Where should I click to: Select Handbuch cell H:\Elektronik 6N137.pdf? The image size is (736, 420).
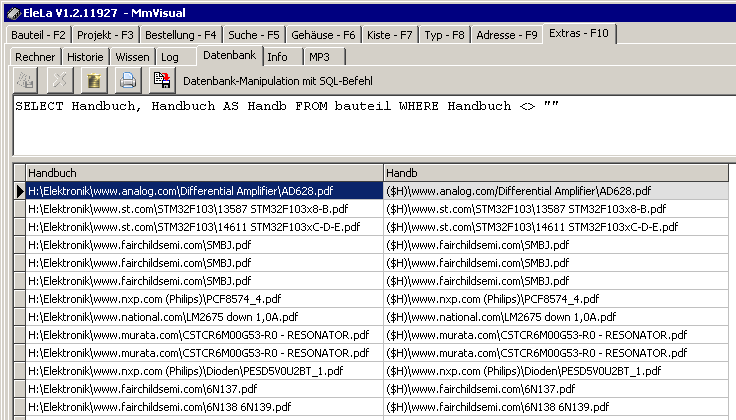point(204,389)
